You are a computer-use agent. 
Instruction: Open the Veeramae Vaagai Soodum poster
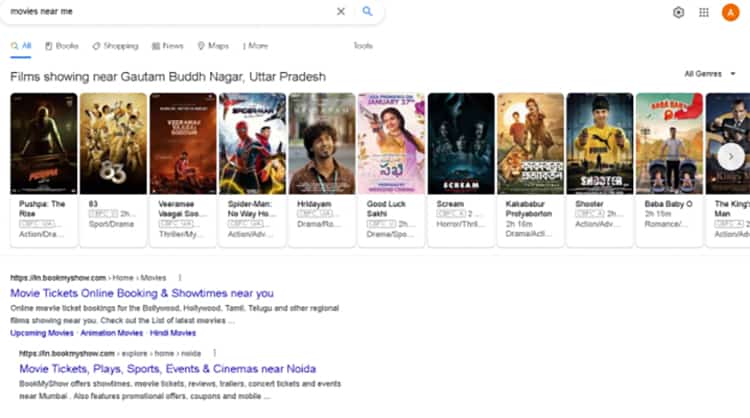183,143
